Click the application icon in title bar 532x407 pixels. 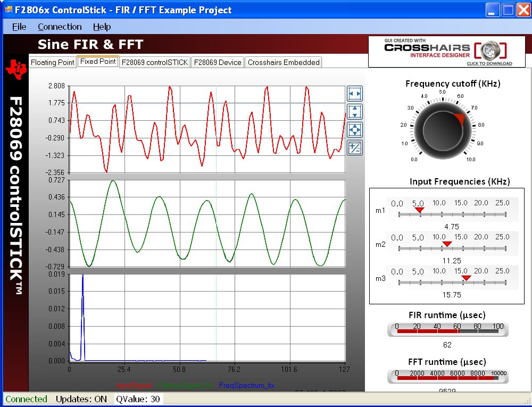[8, 10]
